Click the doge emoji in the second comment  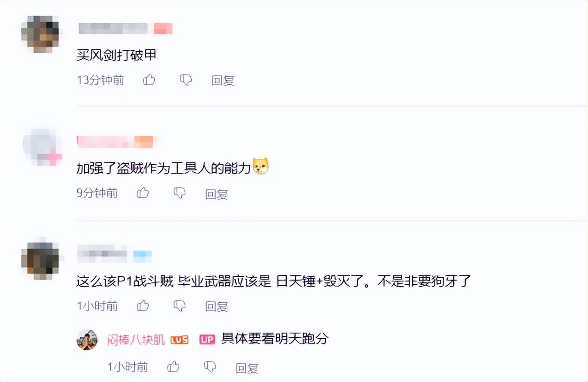click(x=260, y=167)
